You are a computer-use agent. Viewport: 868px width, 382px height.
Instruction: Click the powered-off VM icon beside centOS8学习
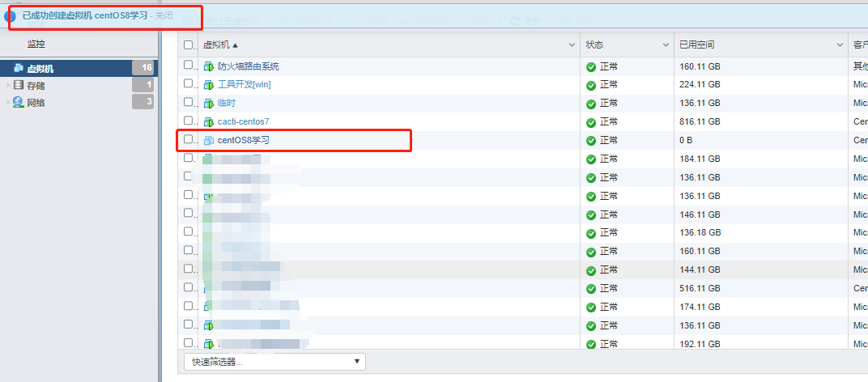point(209,141)
